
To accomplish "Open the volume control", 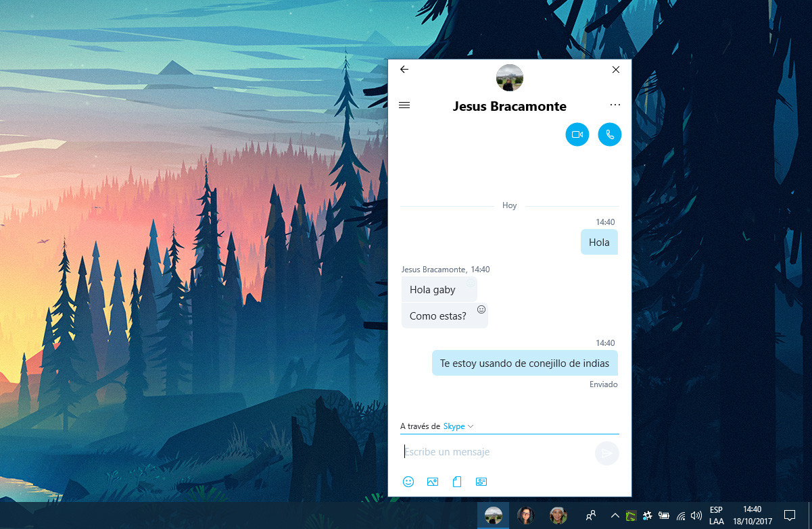I will pos(696,515).
